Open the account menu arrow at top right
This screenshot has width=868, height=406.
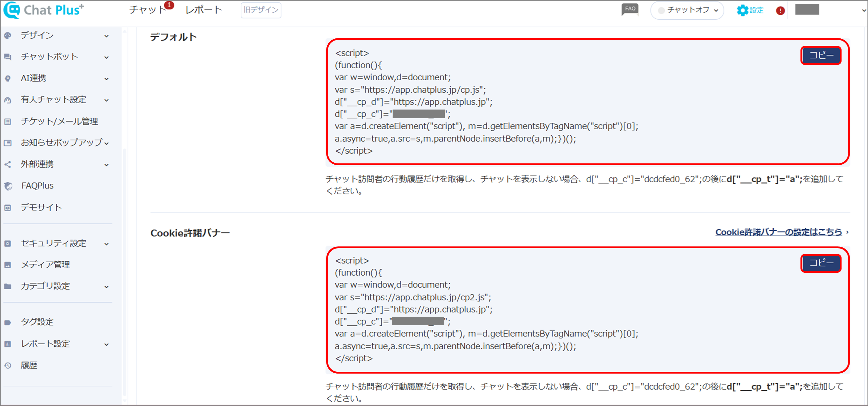[864, 10]
